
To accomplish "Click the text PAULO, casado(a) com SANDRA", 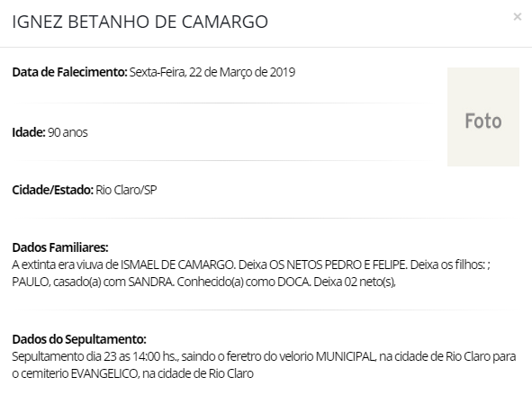I will pyautogui.click(x=93, y=282).
